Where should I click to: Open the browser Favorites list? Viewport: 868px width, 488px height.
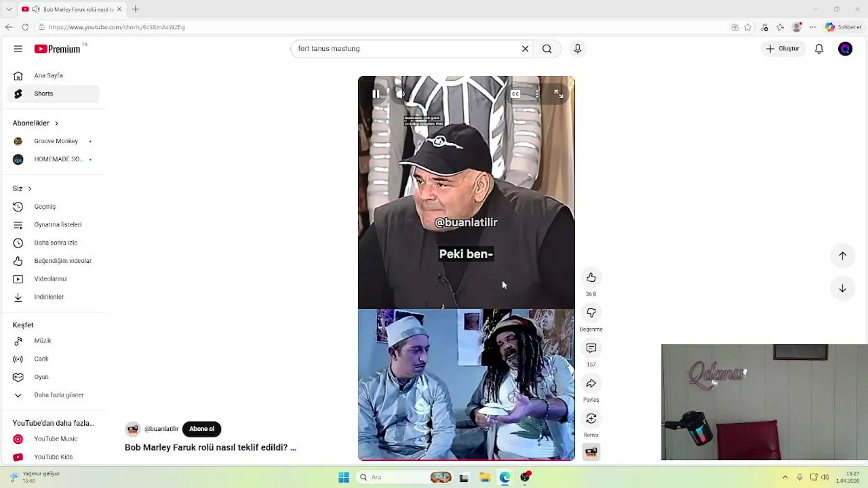[781, 27]
